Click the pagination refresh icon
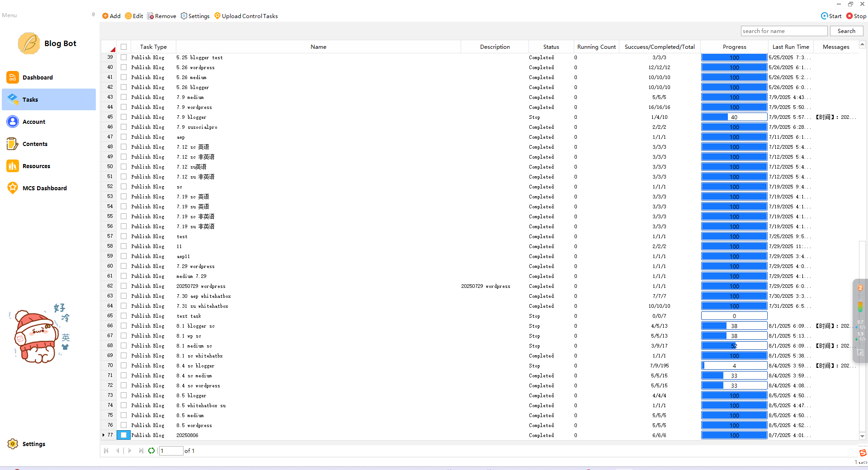This screenshot has width=868, height=470. [151, 451]
